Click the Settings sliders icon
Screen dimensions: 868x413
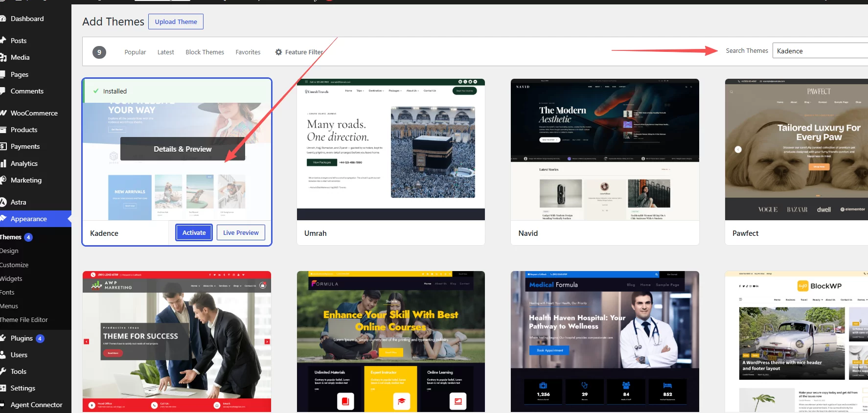point(2,388)
